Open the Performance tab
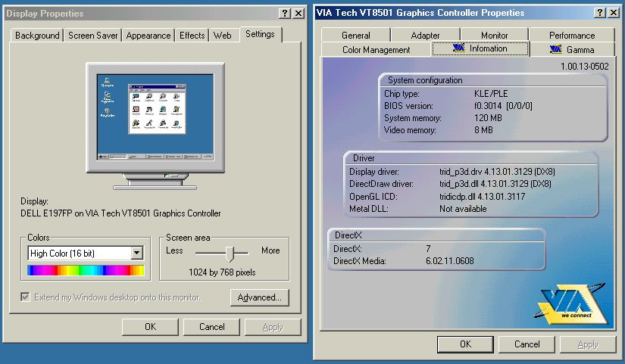625x364 pixels. [x=572, y=35]
